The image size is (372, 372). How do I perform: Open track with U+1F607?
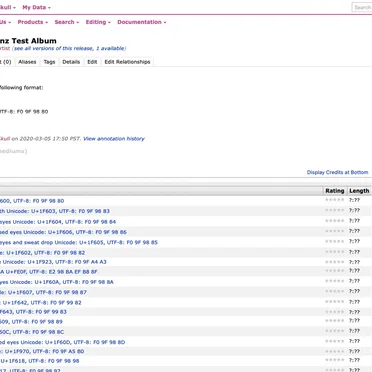point(43,293)
